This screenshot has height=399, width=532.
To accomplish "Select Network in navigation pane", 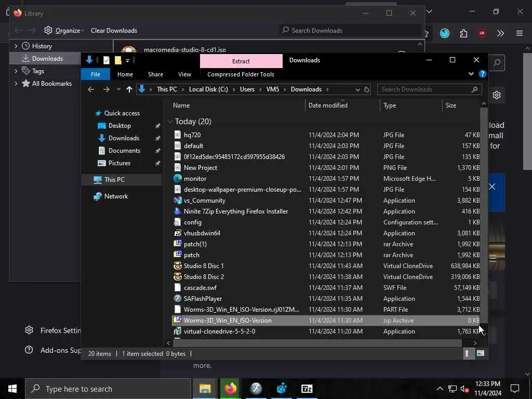I will click(116, 196).
